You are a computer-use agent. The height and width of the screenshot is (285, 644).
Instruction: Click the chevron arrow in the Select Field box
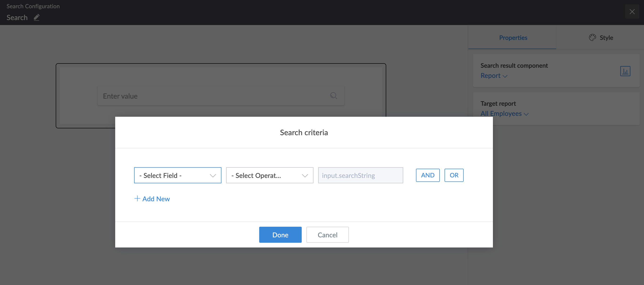tap(213, 176)
